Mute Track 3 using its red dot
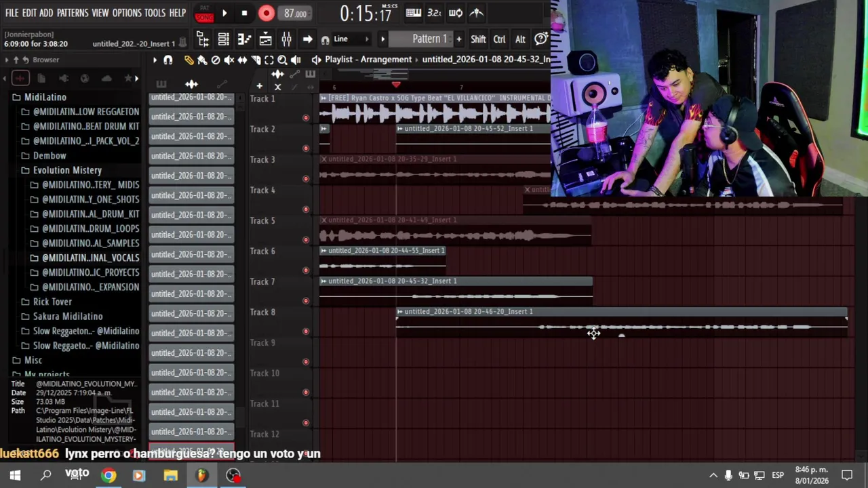Image resolution: width=868 pixels, height=488 pixels. coord(306,179)
